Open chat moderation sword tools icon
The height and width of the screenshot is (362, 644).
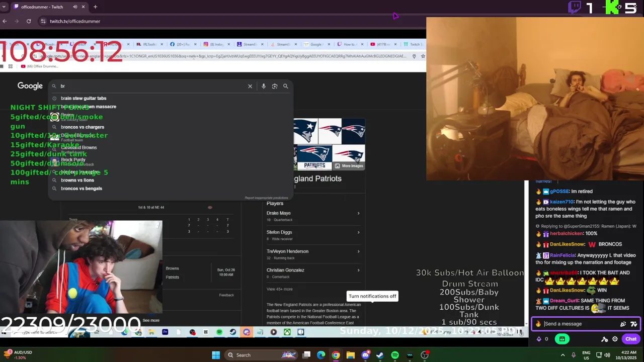[605, 339]
